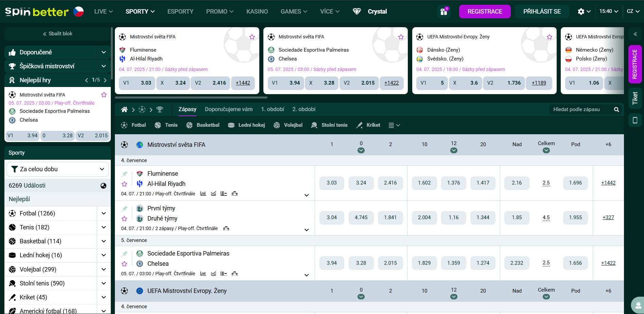Open statistics icon for Fluminense match
Screen dimensions: 644x314
coord(203,194)
